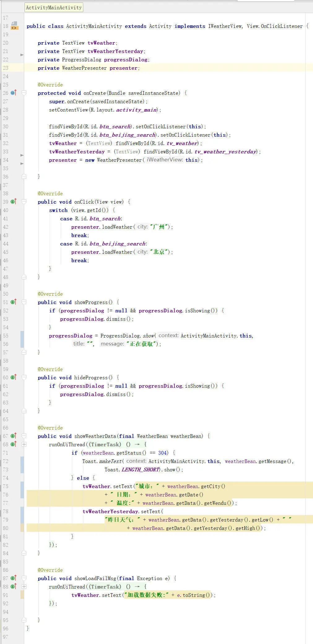
Task: Click the gutter icon on line 68 runOnUiThread
Action: coord(14,444)
